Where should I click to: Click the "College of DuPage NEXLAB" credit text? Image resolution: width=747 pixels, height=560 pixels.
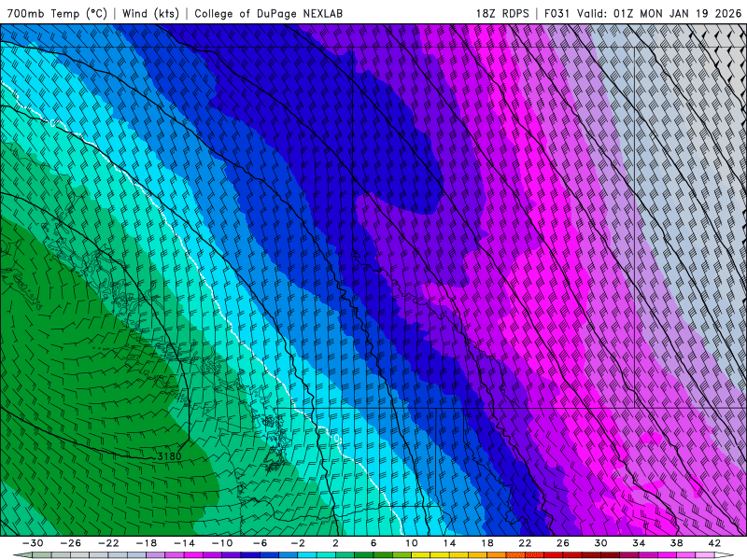pos(268,13)
